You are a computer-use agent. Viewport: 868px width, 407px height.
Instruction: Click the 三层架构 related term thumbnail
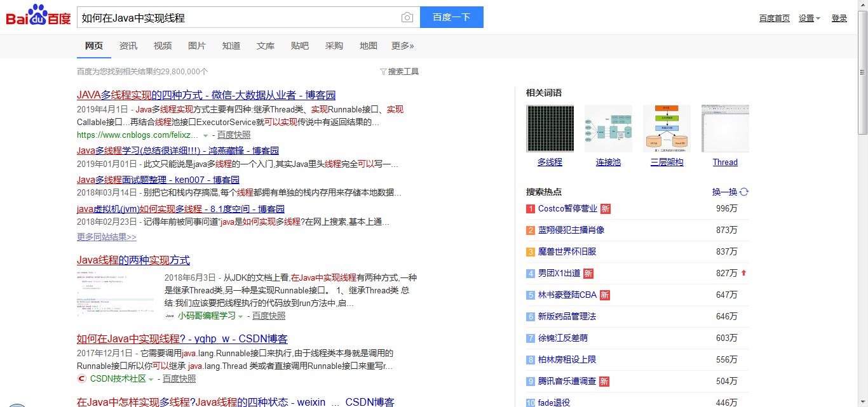tap(667, 129)
